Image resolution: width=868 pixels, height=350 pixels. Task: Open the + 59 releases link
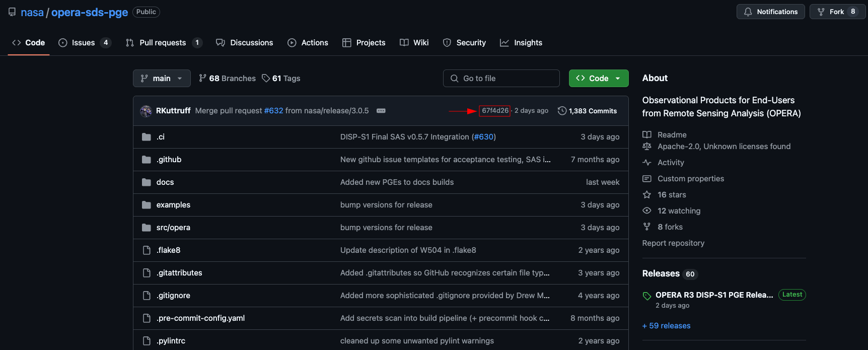[666, 326]
